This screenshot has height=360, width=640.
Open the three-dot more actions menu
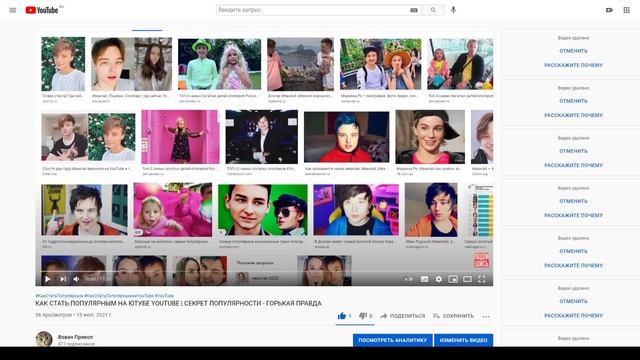[x=486, y=316]
